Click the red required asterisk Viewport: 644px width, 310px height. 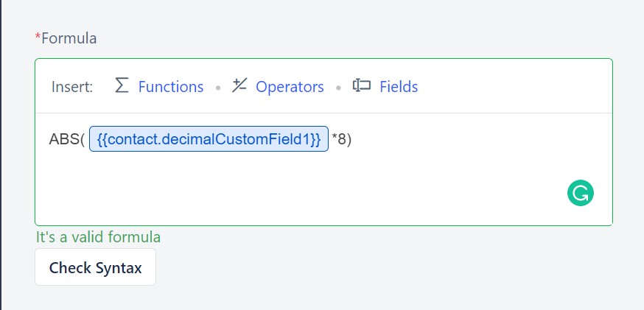click(x=38, y=37)
